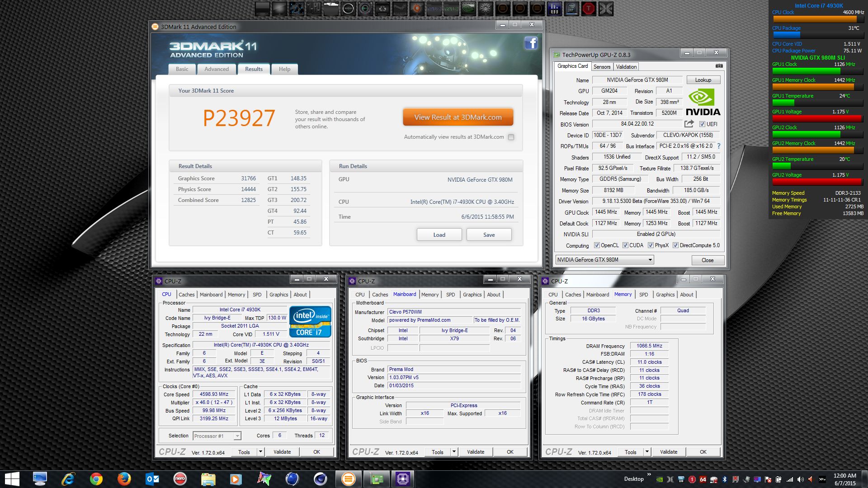Click the GPU-Z screenshot camera icon
Viewport: 868px width, 488px height.
click(x=719, y=66)
